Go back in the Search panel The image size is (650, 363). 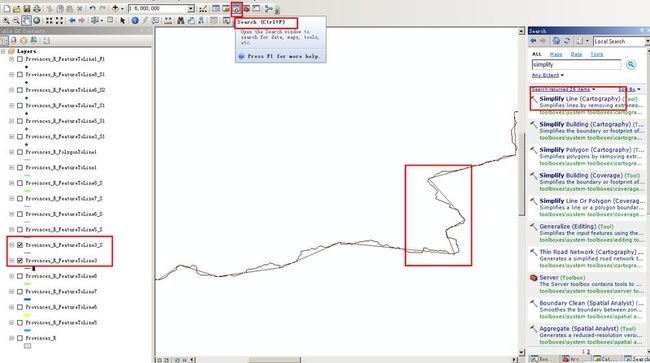(534, 41)
